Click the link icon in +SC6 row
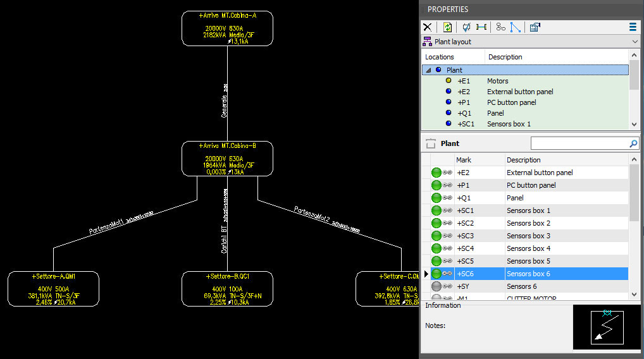 click(x=447, y=274)
